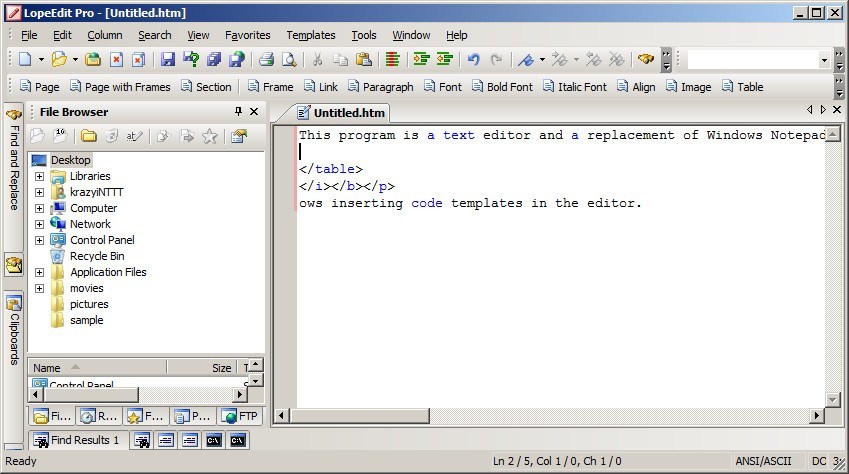Screen dimensions: 849x474
Task: Click the Open from FTP icon
Action: click(93, 59)
